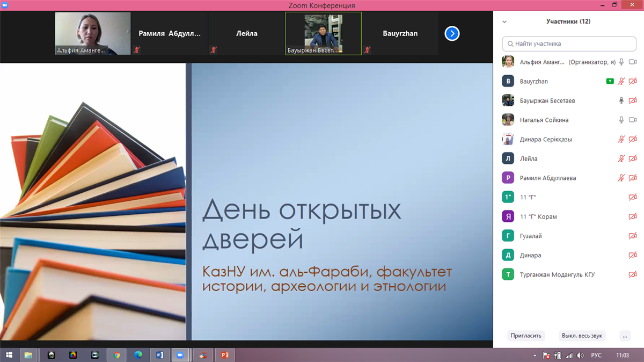Toggle the organizer Альфия's camera
The width and height of the screenshot is (644, 362).
(633, 62)
